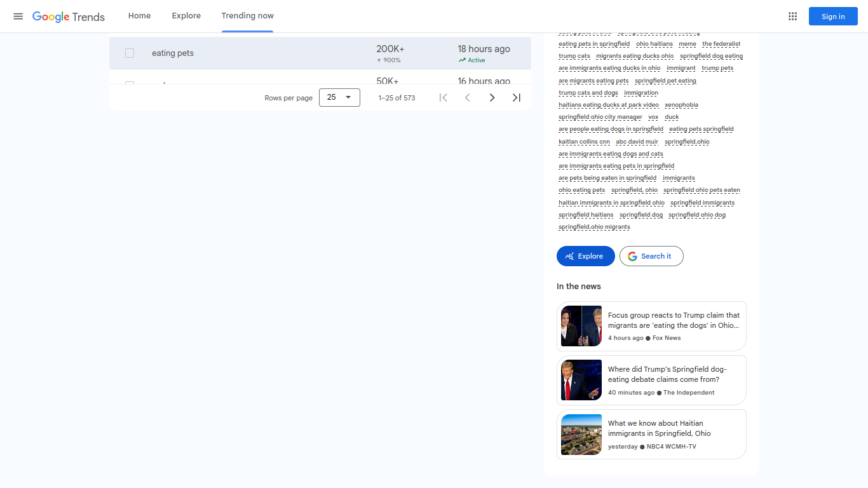This screenshot has width=868, height=488.
Task: Switch to the Explore tab
Action: pos(186,16)
